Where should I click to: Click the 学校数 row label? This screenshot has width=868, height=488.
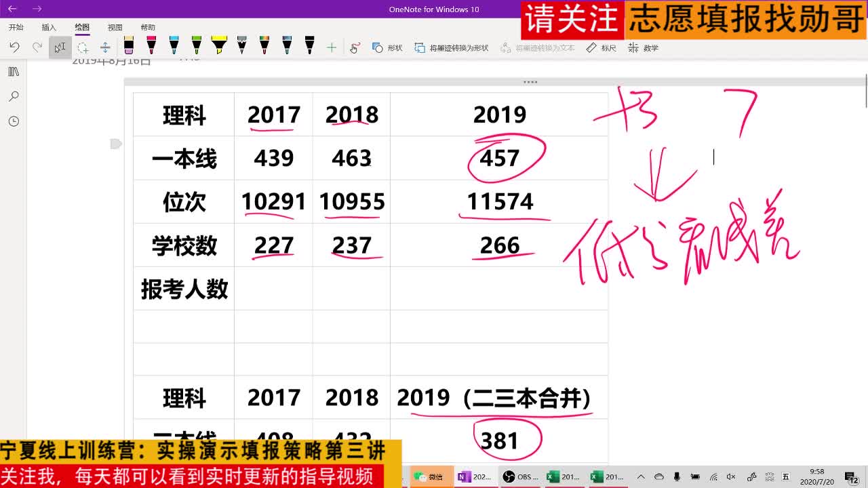[184, 245]
